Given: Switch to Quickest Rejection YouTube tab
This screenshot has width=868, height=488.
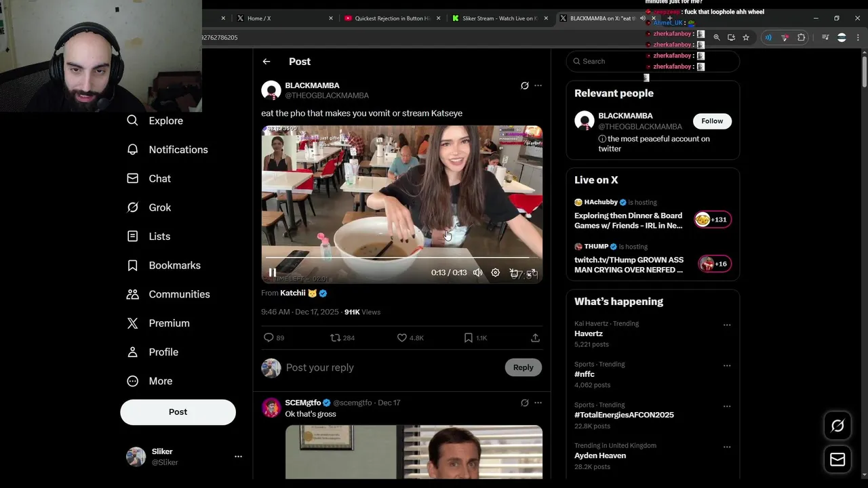Looking at the screenshot, I should (392, 18).
